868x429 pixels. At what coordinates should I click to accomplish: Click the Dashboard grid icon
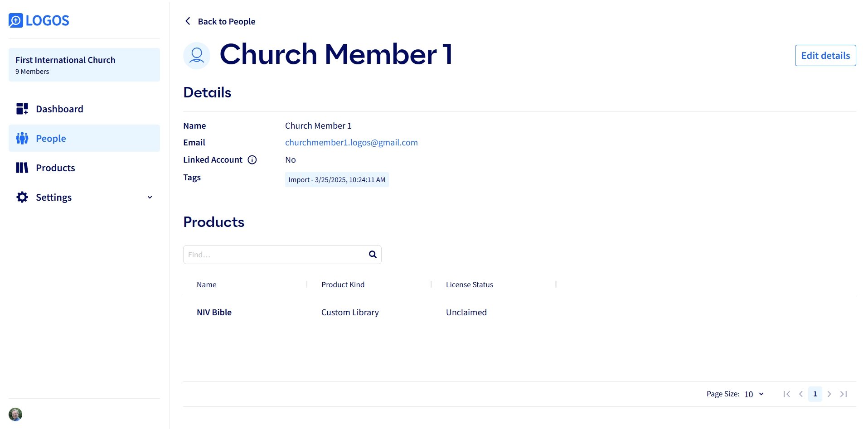click(22, 109)
